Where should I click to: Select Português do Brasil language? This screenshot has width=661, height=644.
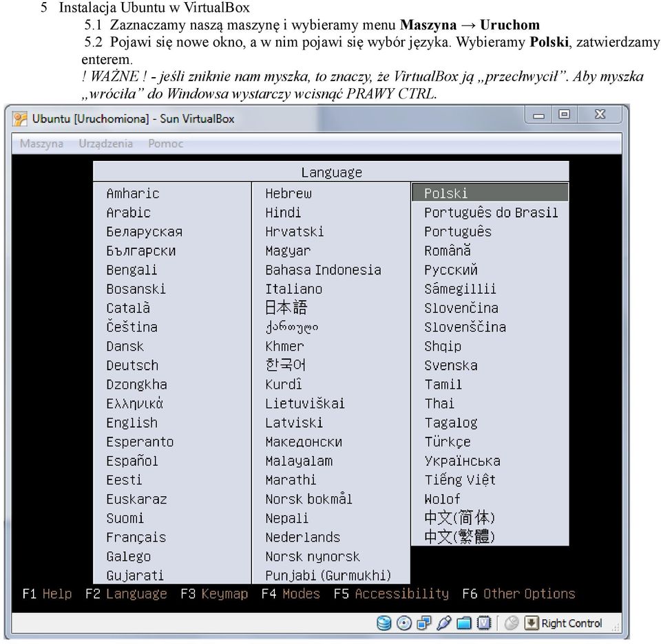[x=491, y=213]
